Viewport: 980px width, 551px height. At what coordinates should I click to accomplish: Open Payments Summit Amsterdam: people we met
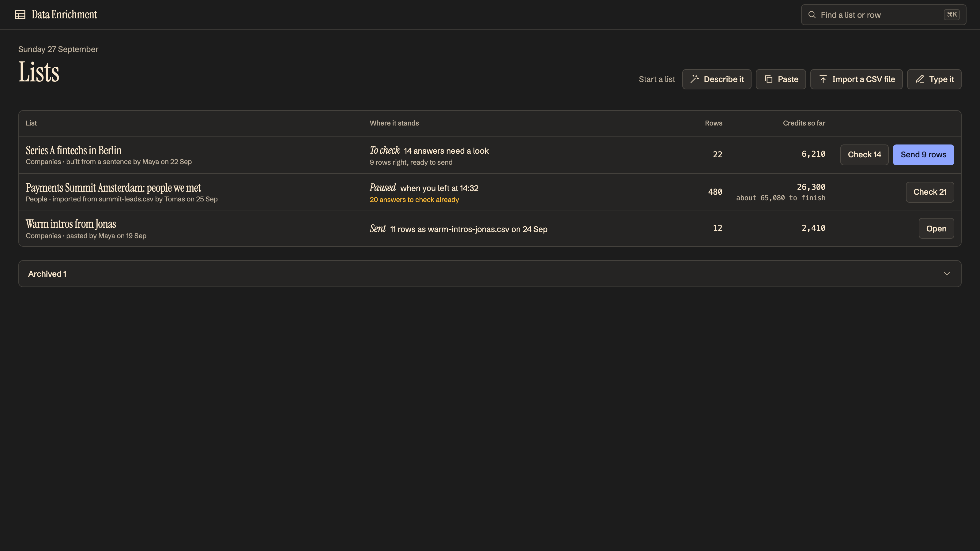point(113,188)
